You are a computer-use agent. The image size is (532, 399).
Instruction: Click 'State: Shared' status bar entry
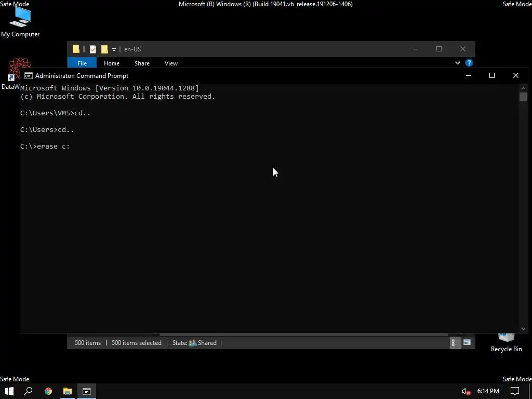pos(194,343)
